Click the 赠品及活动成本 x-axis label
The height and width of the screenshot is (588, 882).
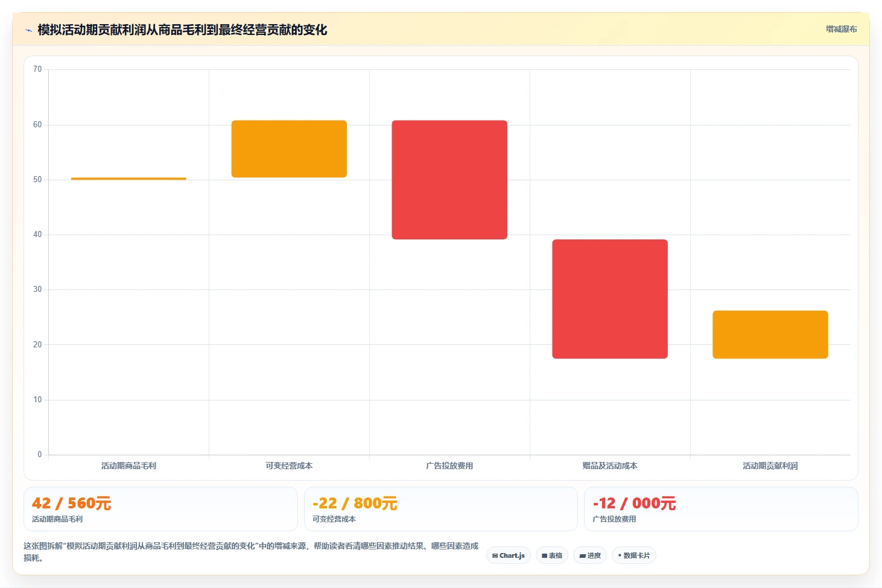[610, 466]
